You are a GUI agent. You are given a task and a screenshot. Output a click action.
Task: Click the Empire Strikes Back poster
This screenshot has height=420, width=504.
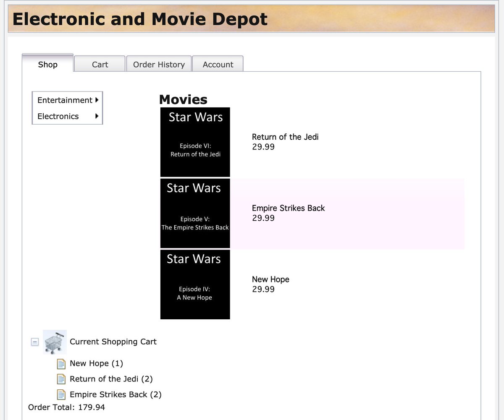point(195,214)
